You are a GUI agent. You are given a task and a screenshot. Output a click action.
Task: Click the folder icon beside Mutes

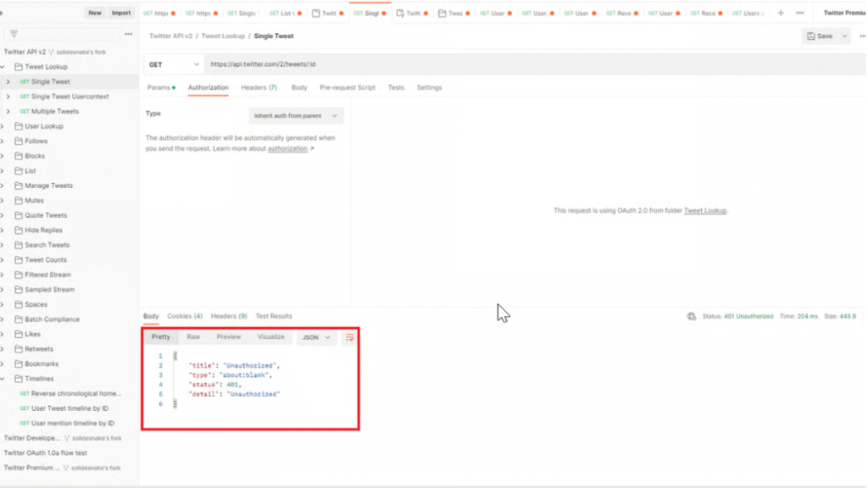point(19,201)
